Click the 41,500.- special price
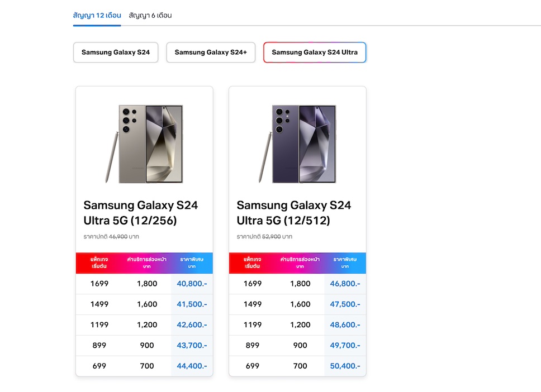 point(192,304)
